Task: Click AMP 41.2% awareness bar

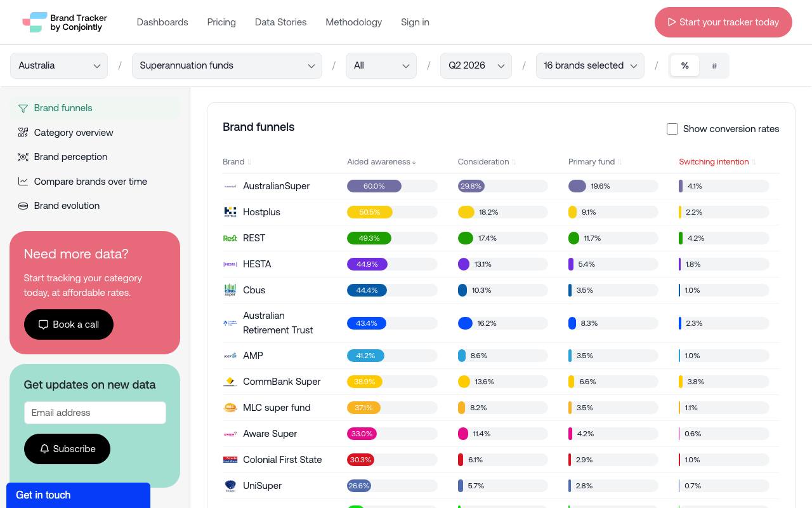Action: pyautogui.click(x=365, y=356)
